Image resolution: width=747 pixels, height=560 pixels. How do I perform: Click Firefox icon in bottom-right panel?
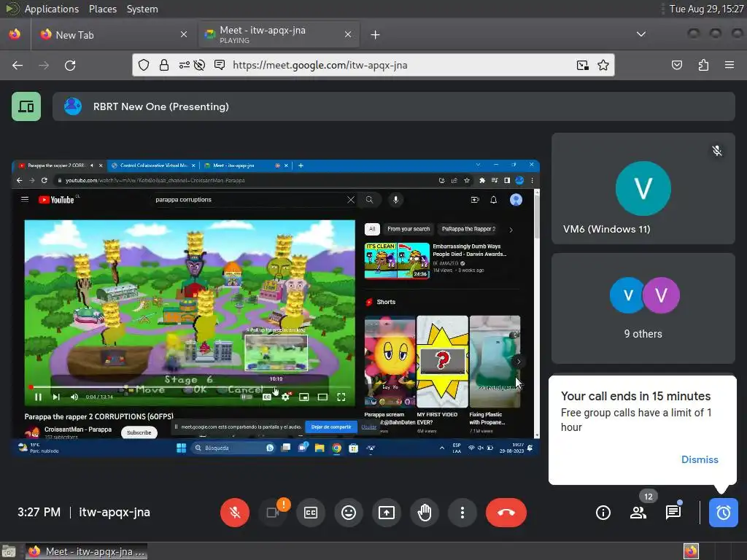691,551
